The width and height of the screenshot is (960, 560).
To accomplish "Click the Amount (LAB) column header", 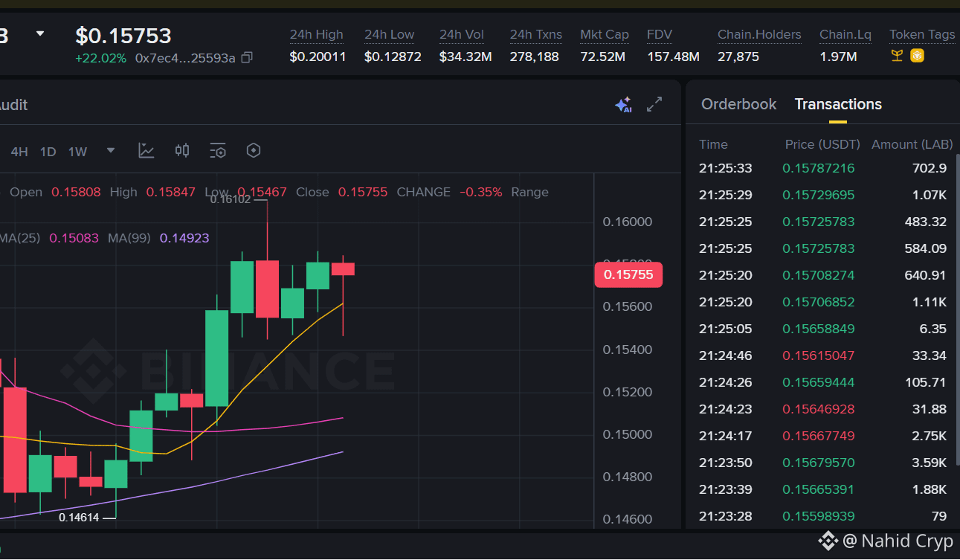I will (912, 144).
